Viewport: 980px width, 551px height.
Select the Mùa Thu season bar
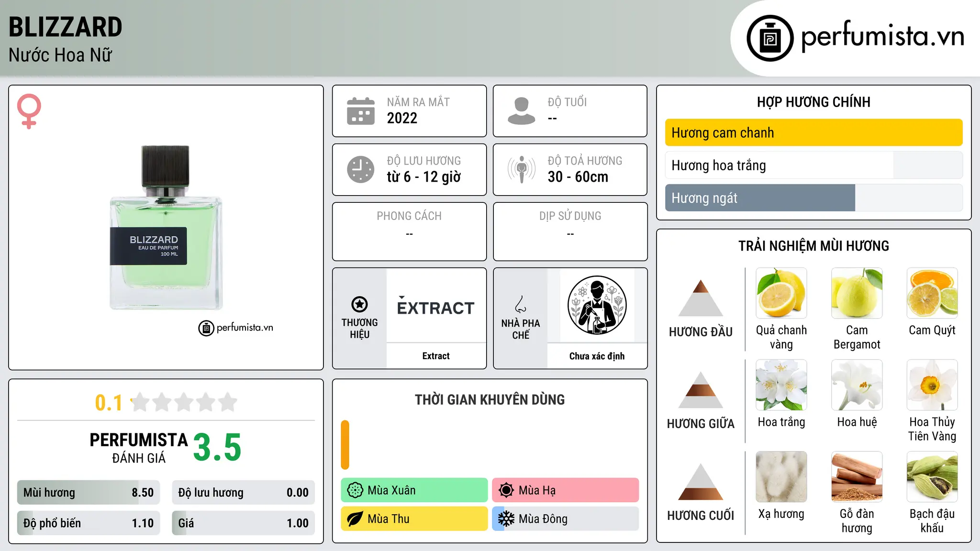(x=414, y=519)
